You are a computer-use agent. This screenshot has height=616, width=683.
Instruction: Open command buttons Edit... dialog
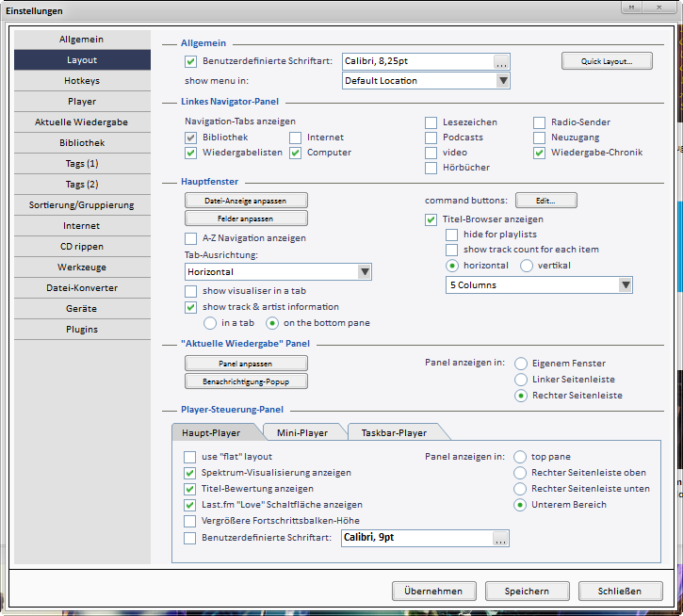(x=545, y=201)
